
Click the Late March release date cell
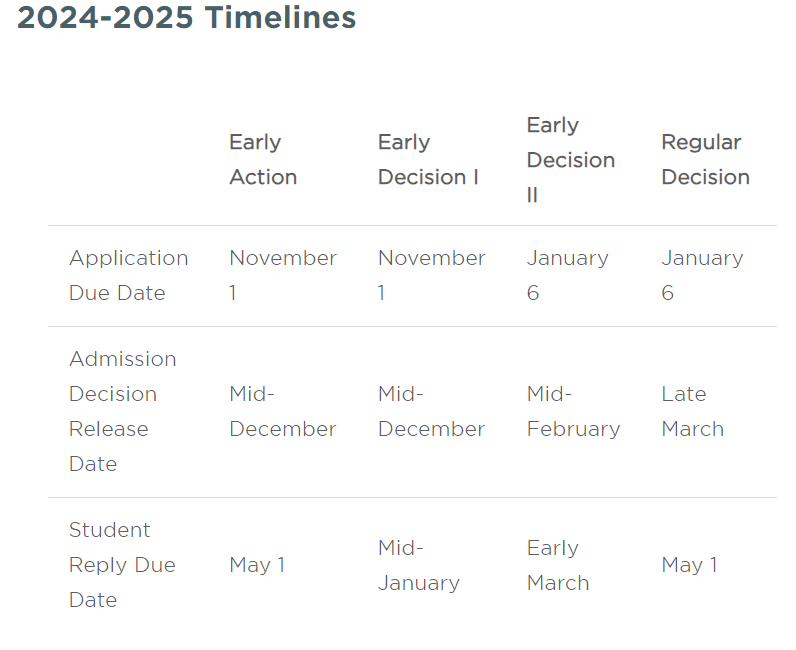pos(692,411)
